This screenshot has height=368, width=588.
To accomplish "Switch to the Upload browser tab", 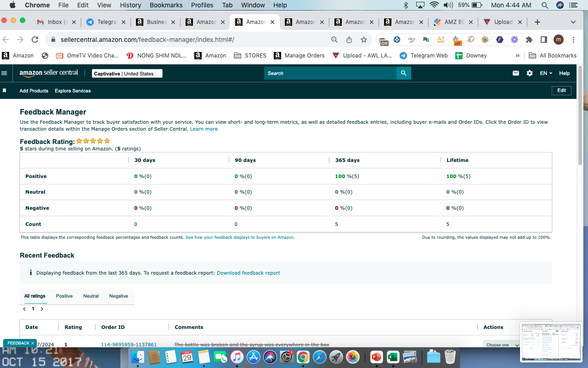I will 503,22.
